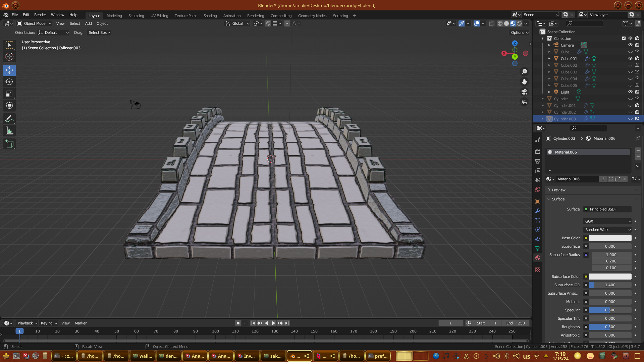Click the Add Cube tool icon

point(9,144)
